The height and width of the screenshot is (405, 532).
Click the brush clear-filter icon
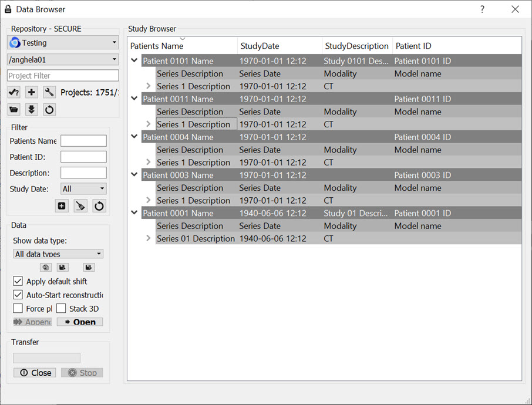coord(80,205)
